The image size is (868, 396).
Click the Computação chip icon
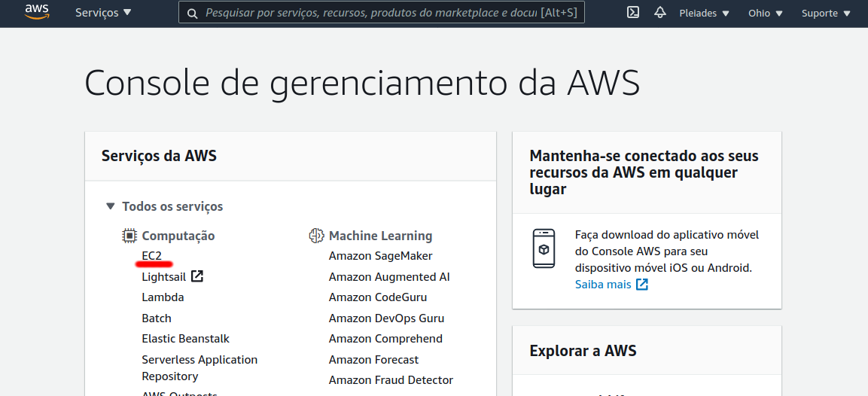(x=129, y=236)
